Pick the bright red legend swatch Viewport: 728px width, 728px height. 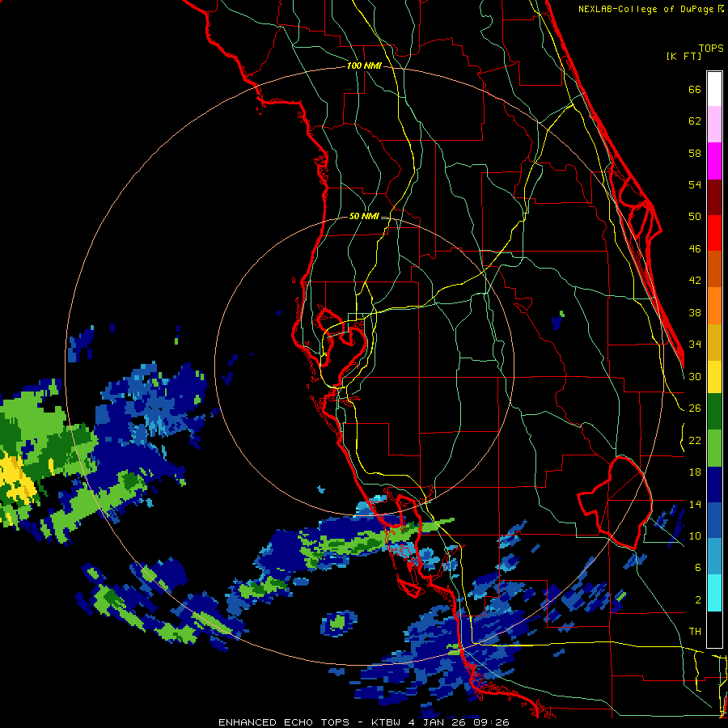point(714,233)
